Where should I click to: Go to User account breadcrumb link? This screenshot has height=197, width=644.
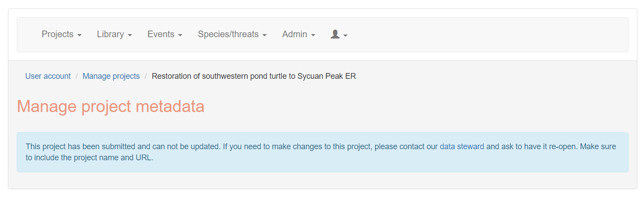pyautogui.click(x=48, y=76)
